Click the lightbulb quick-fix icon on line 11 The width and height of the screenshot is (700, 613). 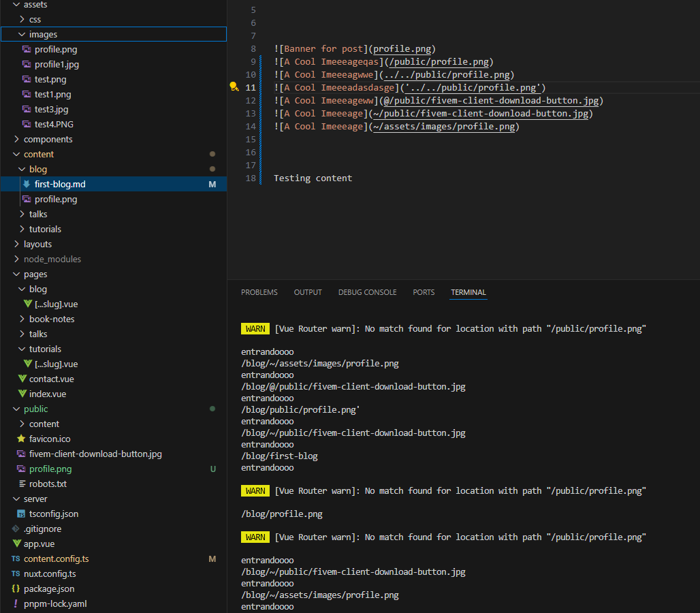coord(234,87)
